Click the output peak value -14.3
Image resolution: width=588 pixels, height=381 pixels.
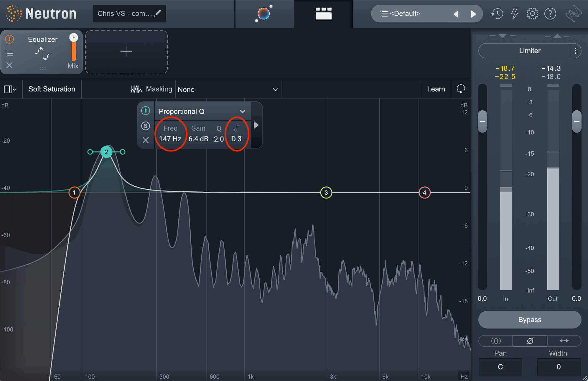[x=551, y=68]
